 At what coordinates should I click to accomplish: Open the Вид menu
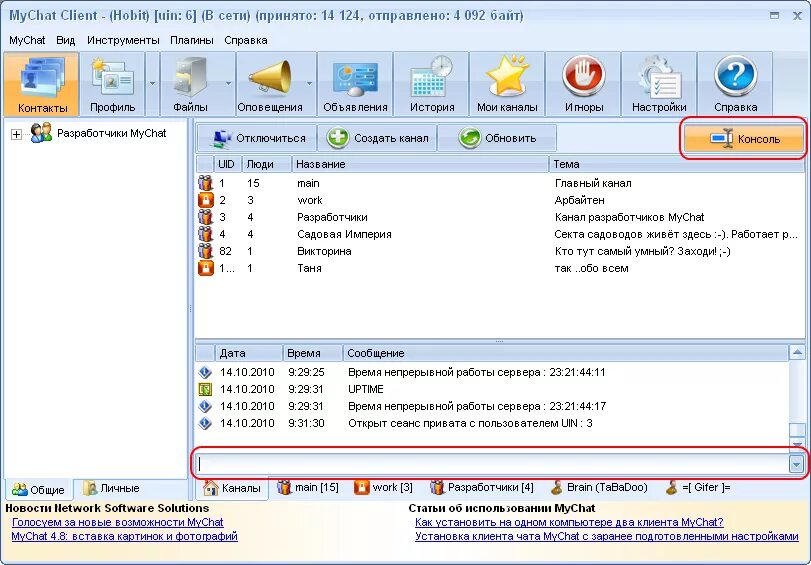pos(66,40)
